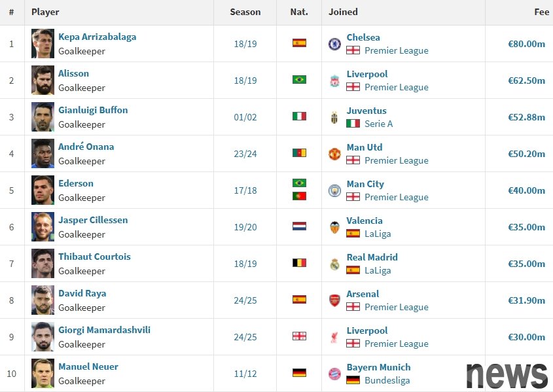
Task: Click the Juventus club crest icon
Action: click(334, 117)
